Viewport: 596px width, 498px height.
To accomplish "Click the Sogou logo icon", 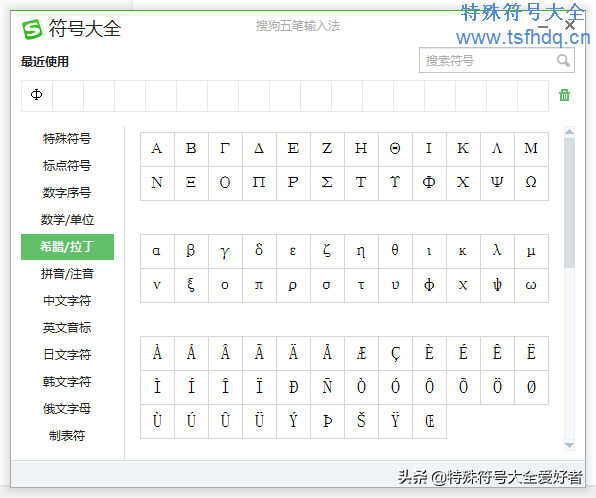I will [x=32, y=29].
